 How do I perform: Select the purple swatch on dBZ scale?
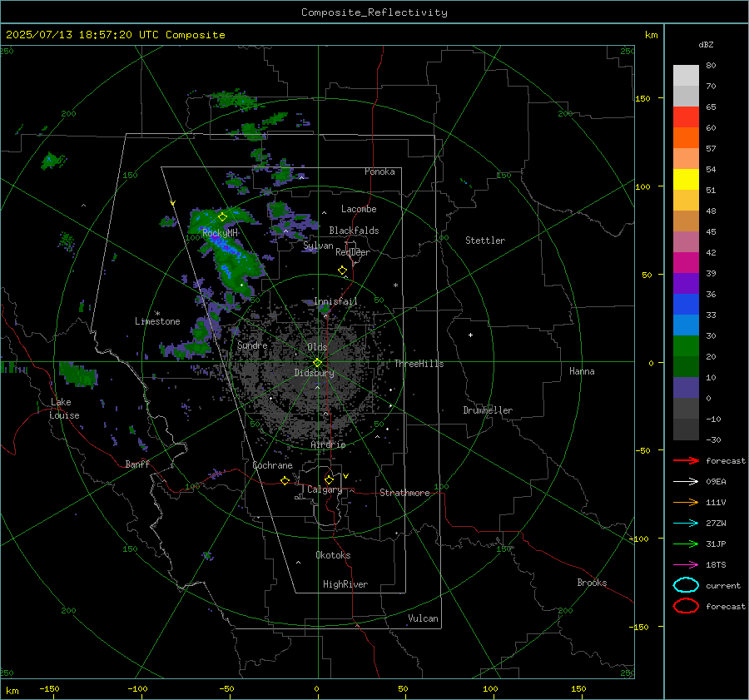click(x=686, y=284)
